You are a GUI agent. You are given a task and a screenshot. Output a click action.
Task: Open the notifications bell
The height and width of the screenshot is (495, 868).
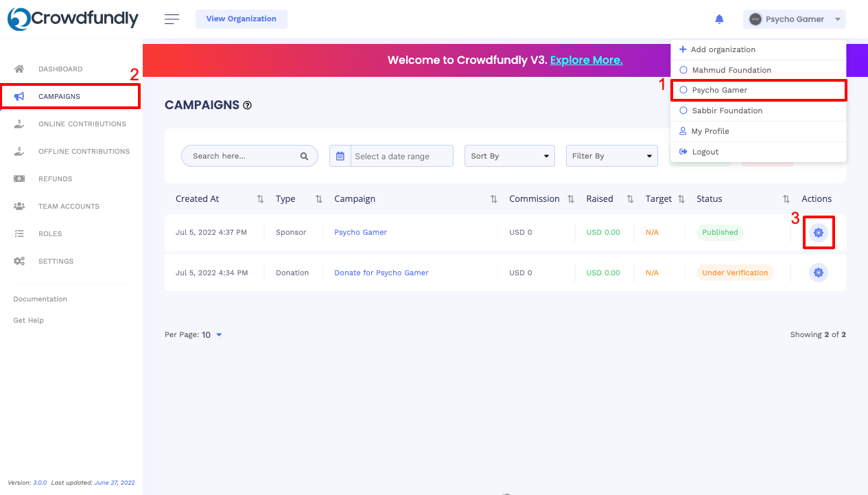click(719, 19)
